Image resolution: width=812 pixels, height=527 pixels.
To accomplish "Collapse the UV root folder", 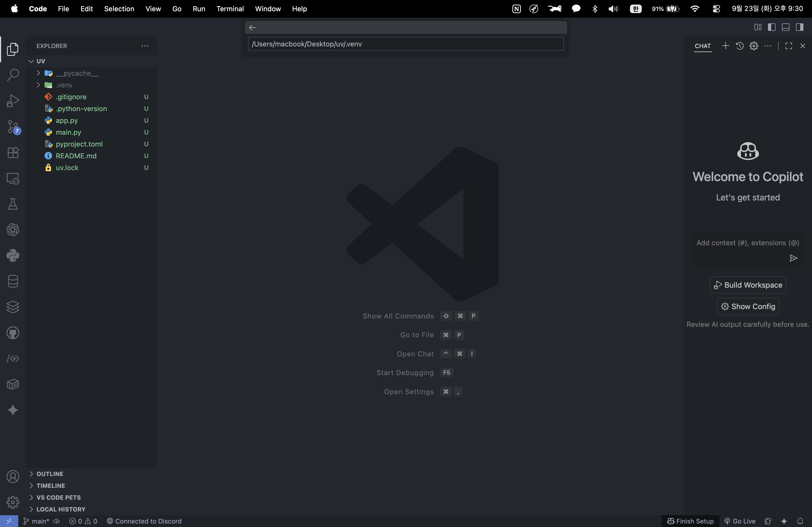I will (31, 61).
